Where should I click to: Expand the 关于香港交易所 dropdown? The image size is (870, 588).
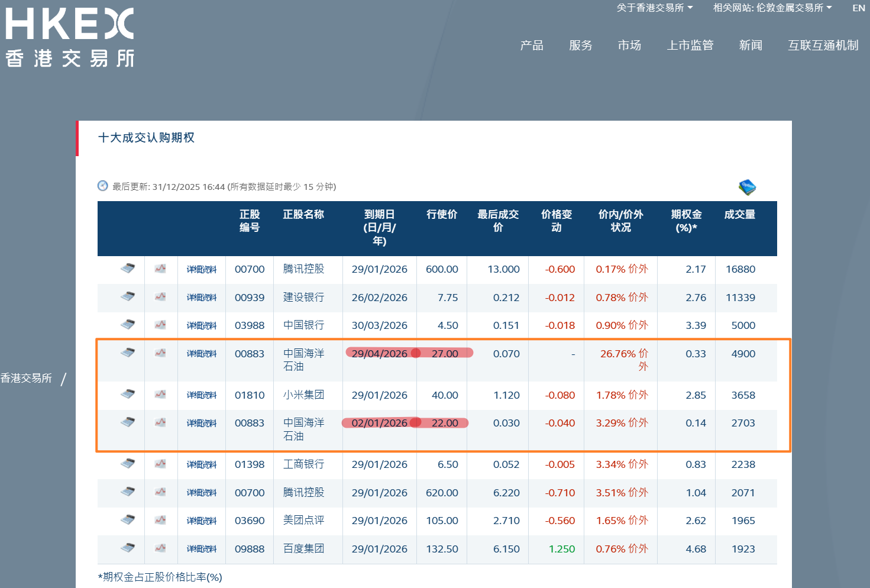[x=654, y=8]
